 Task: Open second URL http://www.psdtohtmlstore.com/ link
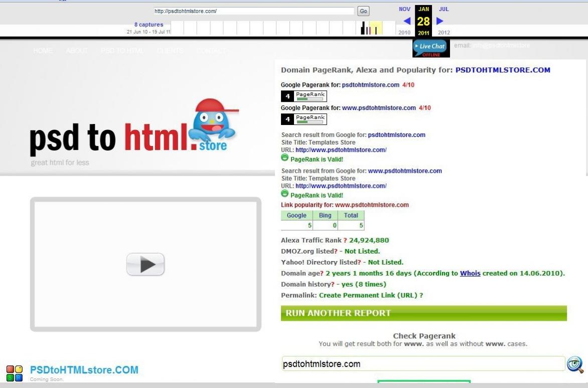(x=341, y=186)
